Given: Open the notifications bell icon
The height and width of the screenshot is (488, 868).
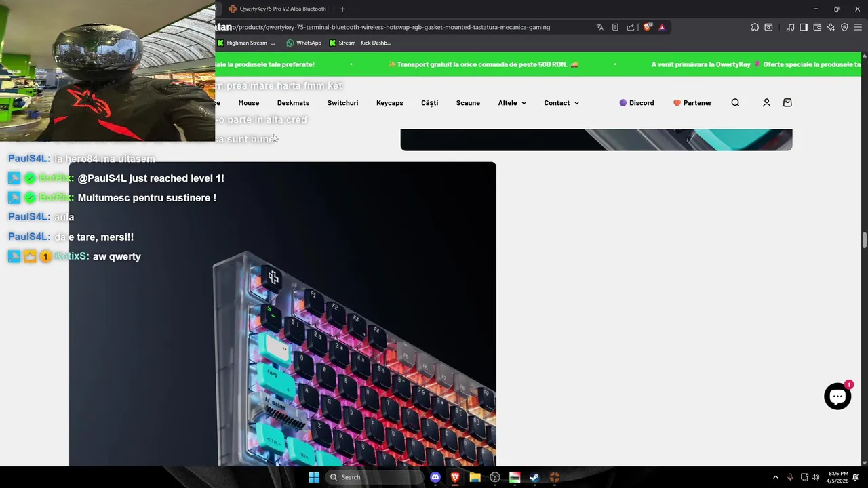Looking at the screenshot, I should tap(856, 477).
